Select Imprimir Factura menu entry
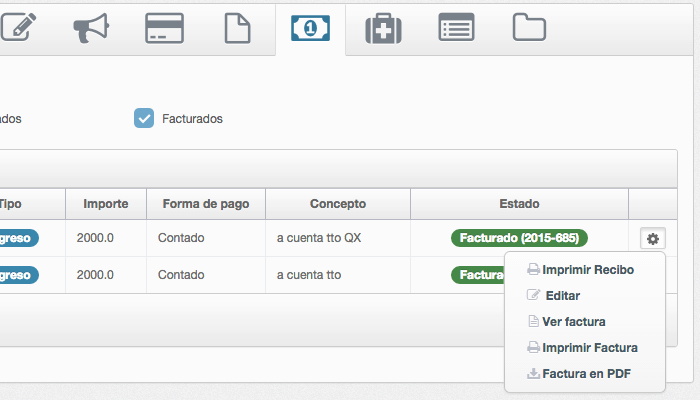 [x=583, y=347]
